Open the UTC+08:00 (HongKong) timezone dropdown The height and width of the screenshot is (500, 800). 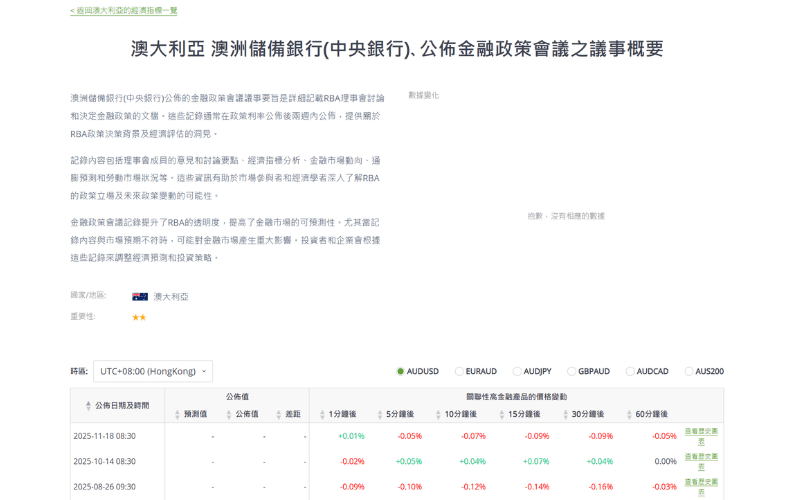click(153, 371)
